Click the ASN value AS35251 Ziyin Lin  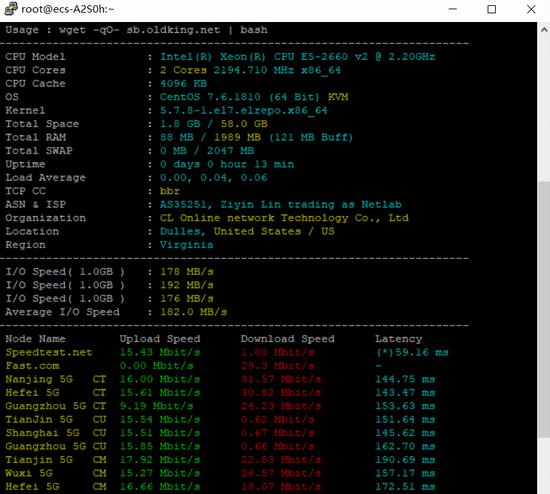(281, 204)
